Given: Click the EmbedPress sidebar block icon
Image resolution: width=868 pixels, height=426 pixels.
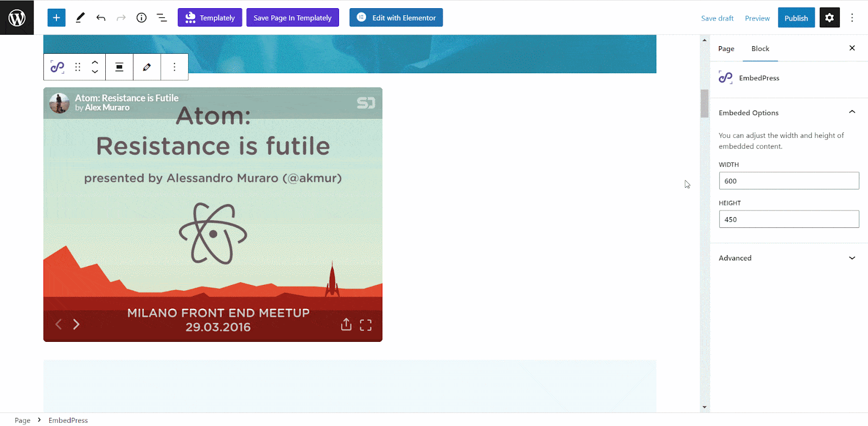Looking at the screenshot, I should pos(725,78).
